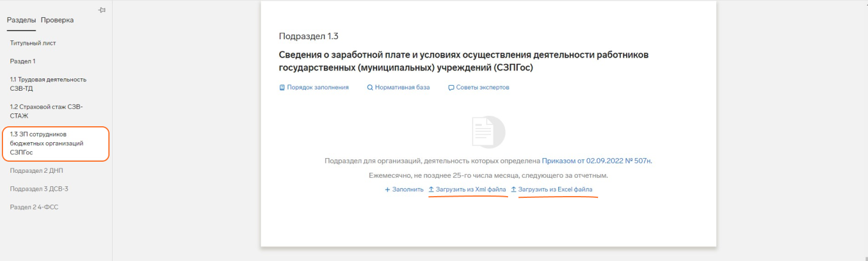Click the magnifier icon beside Нормативная база
The width and height of the screenshot is (868, 261).
370,88
